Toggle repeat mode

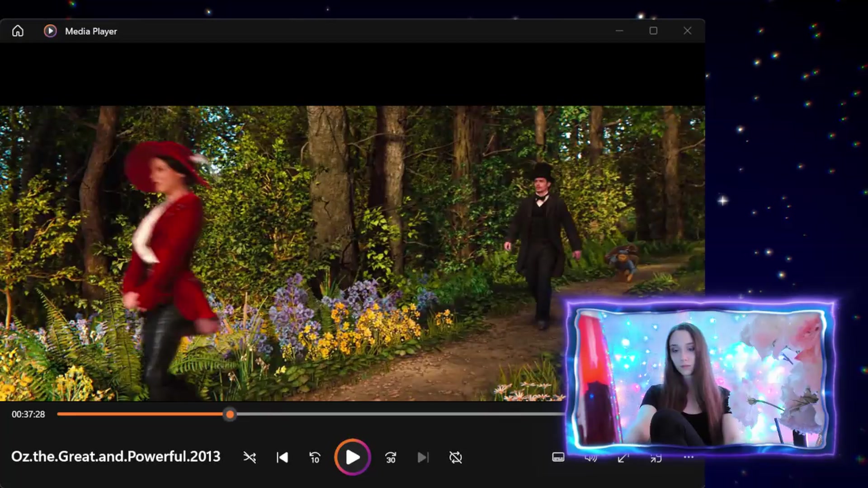tap(456, 458)
